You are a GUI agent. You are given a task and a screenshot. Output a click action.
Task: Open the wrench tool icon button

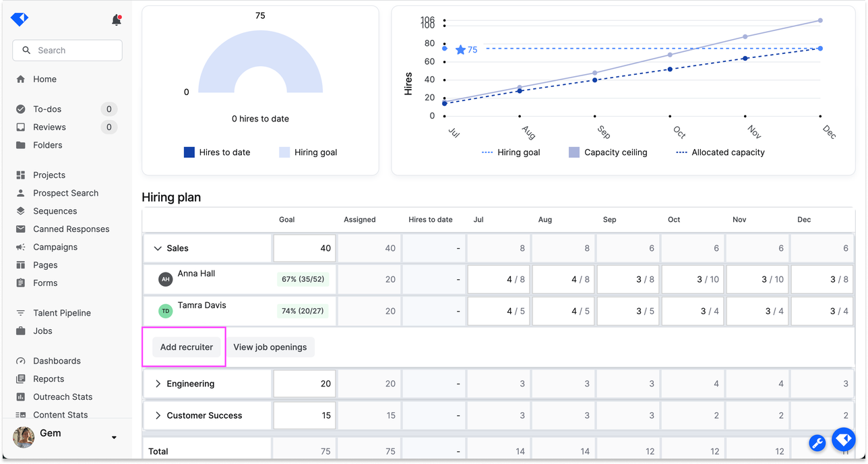(x=817, y=443)
